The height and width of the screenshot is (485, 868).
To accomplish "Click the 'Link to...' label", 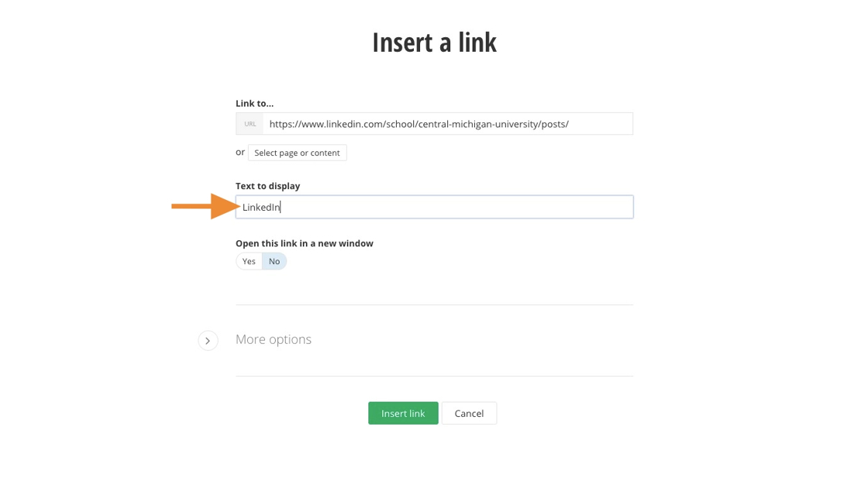I will (x=254, y=103).
